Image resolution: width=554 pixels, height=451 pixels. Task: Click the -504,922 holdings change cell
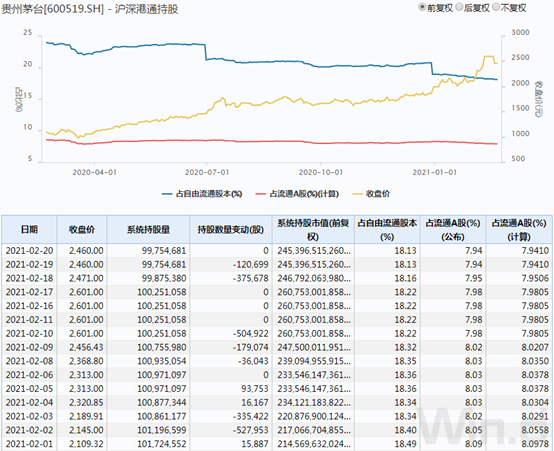tap(251, 333)
